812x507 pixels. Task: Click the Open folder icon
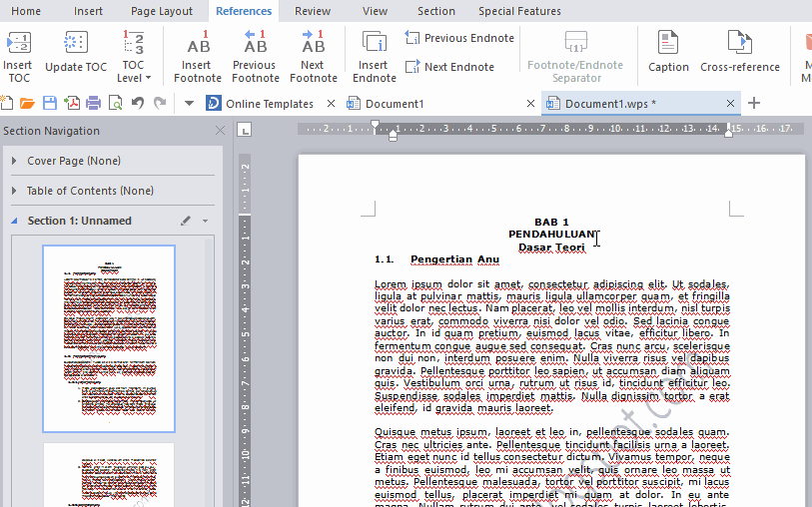point(27,104)
